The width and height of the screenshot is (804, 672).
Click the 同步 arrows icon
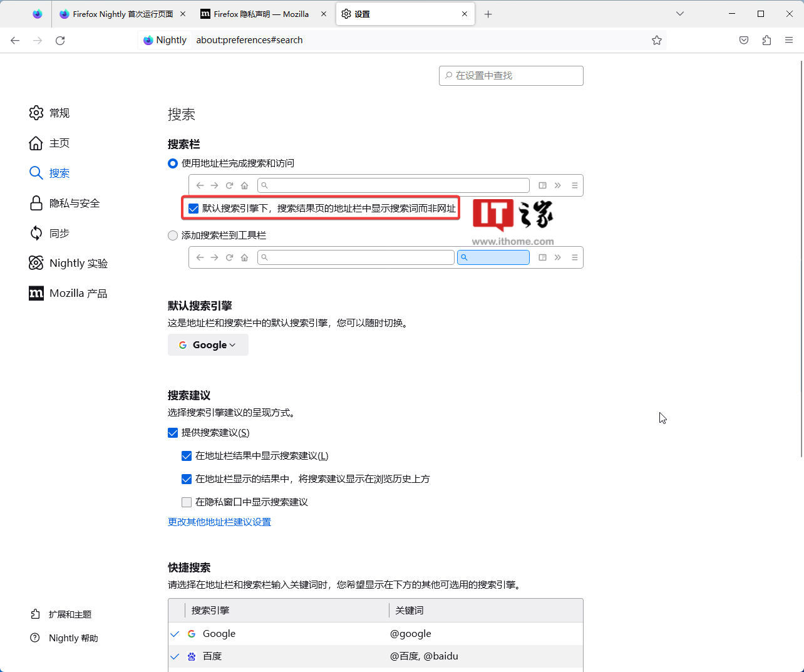(x=36, y=233)
